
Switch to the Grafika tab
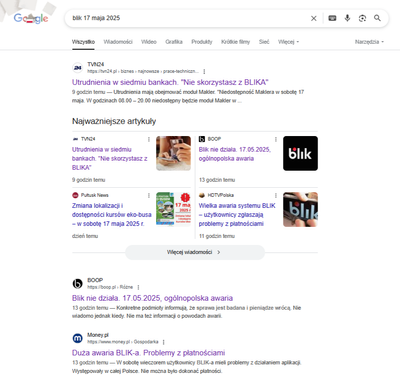pos(174,42)
